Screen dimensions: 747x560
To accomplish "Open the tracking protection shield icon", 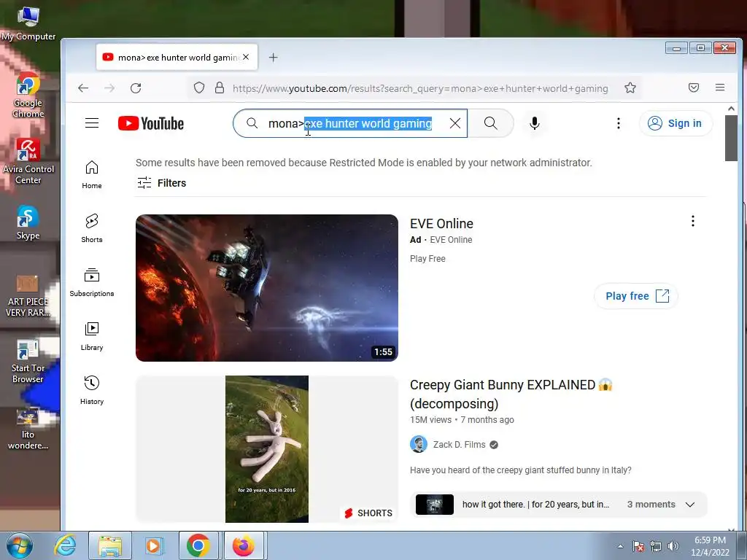I will click(199, 87).
